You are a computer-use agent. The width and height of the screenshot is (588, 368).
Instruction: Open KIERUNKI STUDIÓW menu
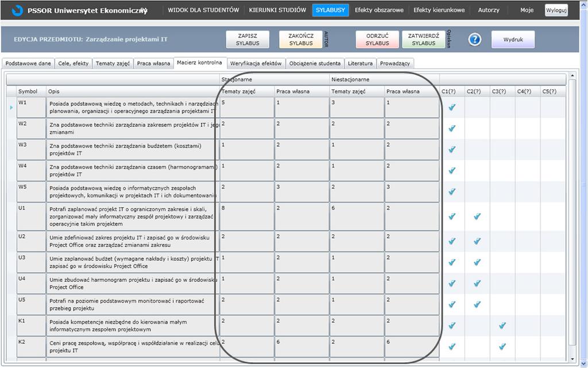tap(277, 10)
